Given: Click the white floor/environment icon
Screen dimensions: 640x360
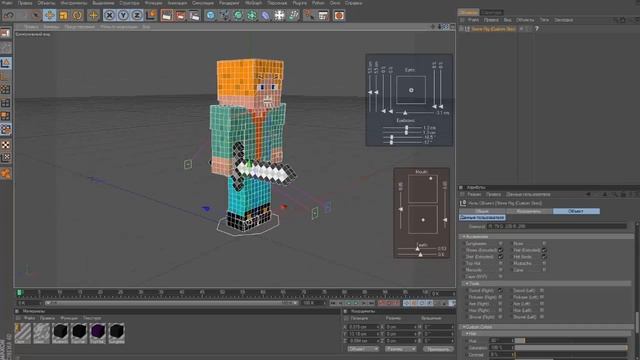Looking at the screenshot, I should (280, 16).
